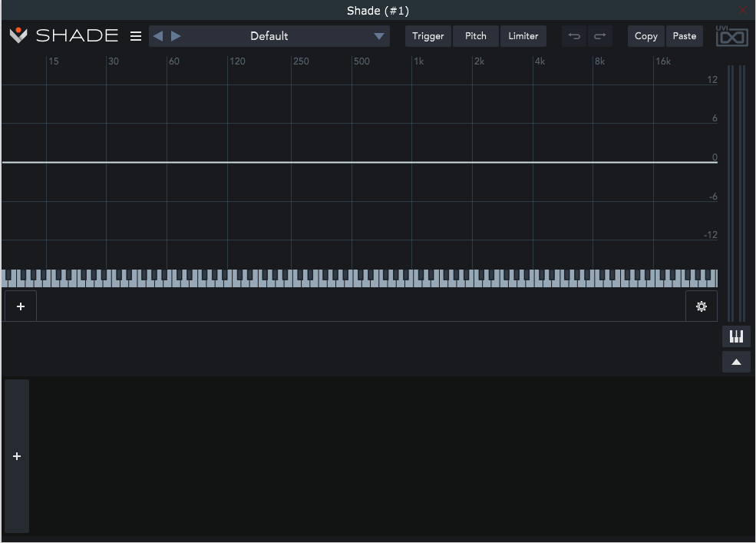
Task: Click the flat EQ curve line
Action: 360,162
